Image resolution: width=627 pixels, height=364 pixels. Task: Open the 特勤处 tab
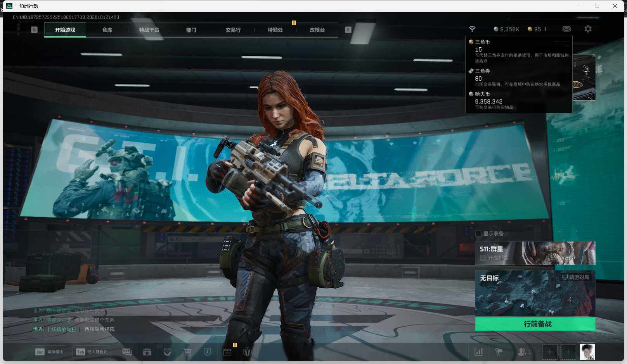pyautogui.click(x=275, y=30)
